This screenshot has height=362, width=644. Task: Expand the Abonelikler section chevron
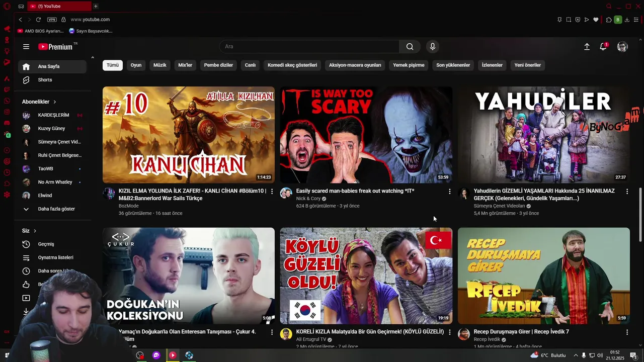[x=55, y=102]
